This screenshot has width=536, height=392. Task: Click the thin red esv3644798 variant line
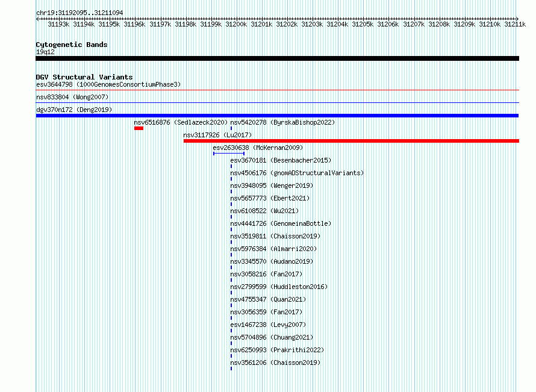coord(277,90)
